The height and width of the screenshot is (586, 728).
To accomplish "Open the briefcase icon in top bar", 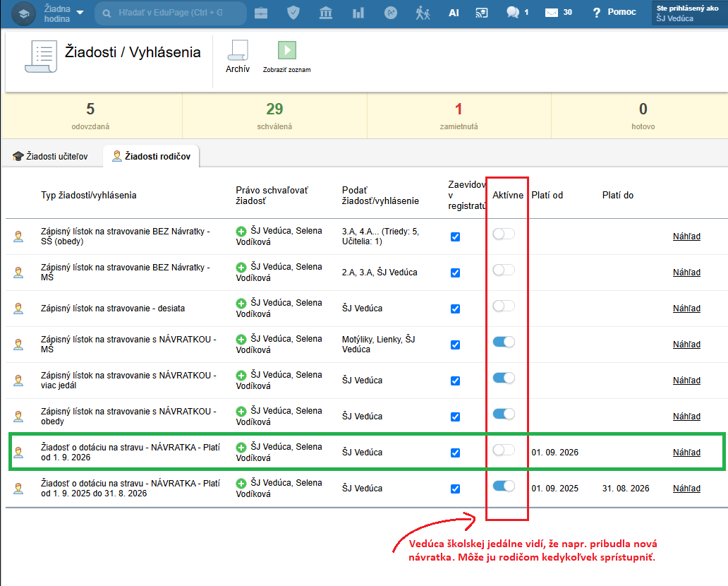I will [261, 13].
